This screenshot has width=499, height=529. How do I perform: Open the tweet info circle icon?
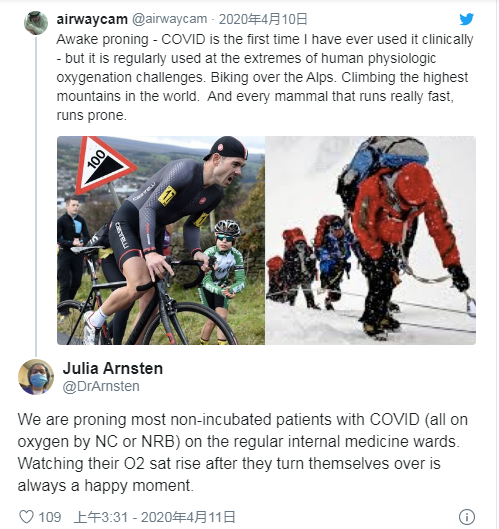click(467, 517)
